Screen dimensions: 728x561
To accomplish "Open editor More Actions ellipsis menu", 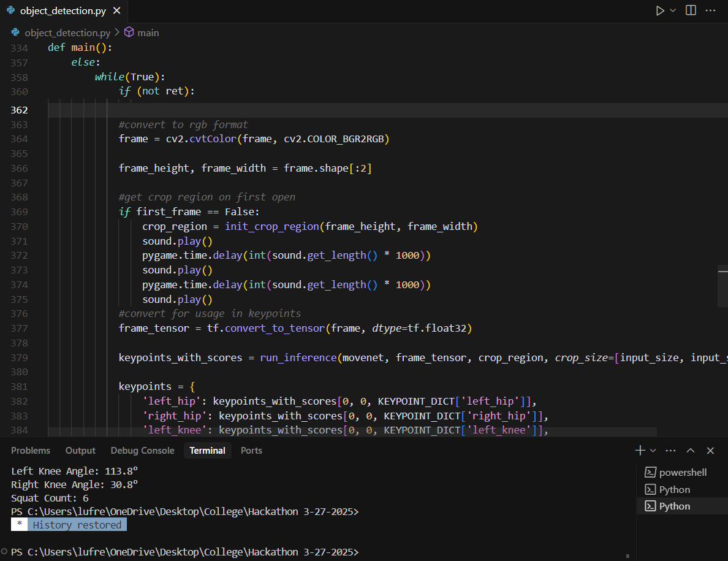I will click(x=710, y=10).
